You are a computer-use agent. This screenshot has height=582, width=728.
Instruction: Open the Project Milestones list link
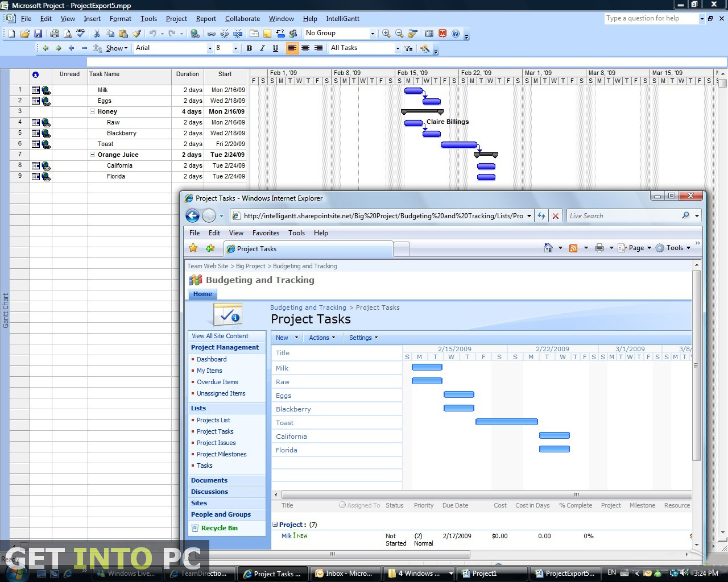(222, 454)
